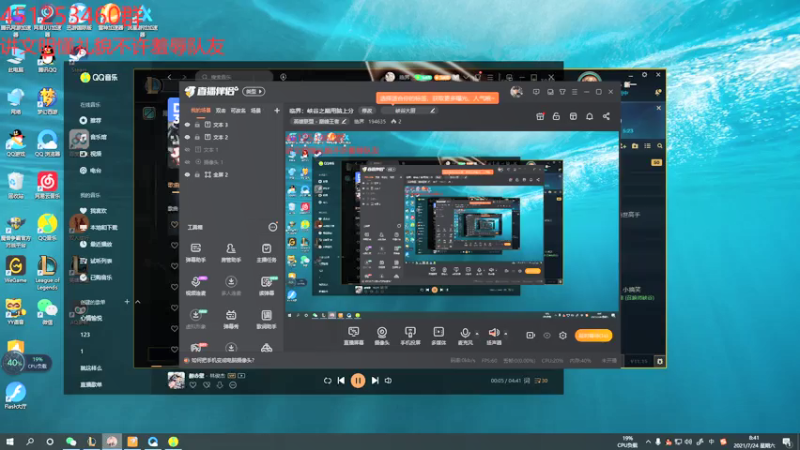Screen dimensions: 800x450
Task: Open stream settings gear icon
Action: click(x=563, y=335)
